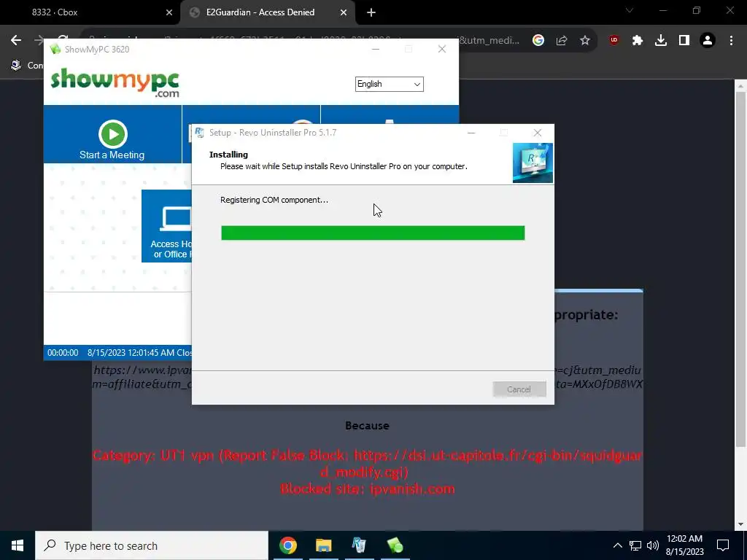
Task: Click the word Because on blocked page
Action: point(368,426)
